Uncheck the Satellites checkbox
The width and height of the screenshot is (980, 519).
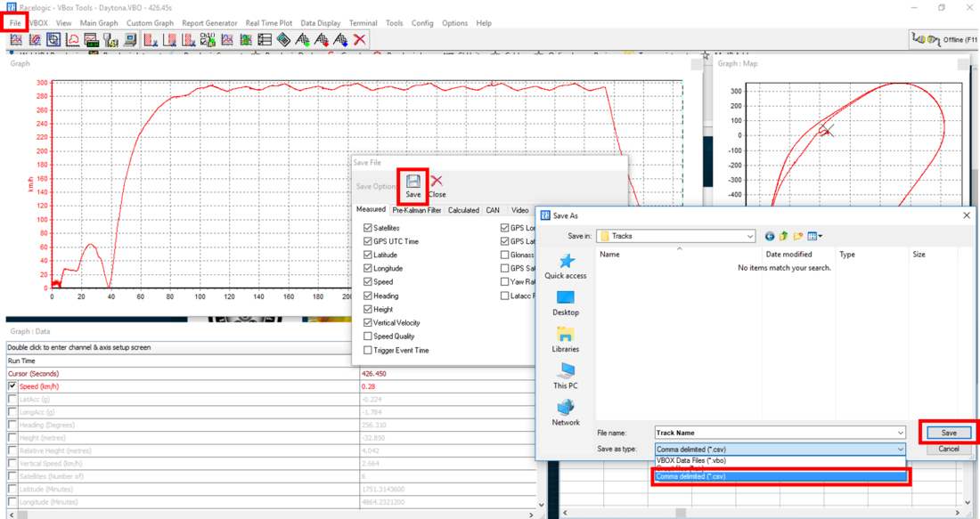tap(367, 228)
